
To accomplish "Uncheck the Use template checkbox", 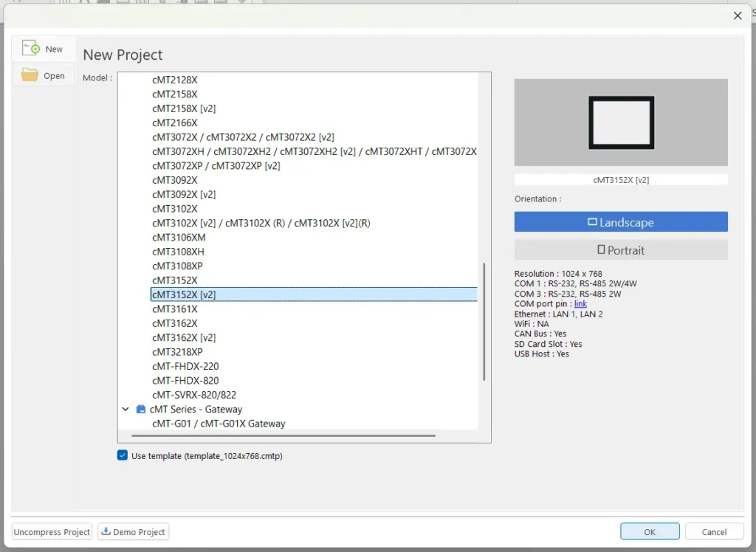I will point(123,456).
